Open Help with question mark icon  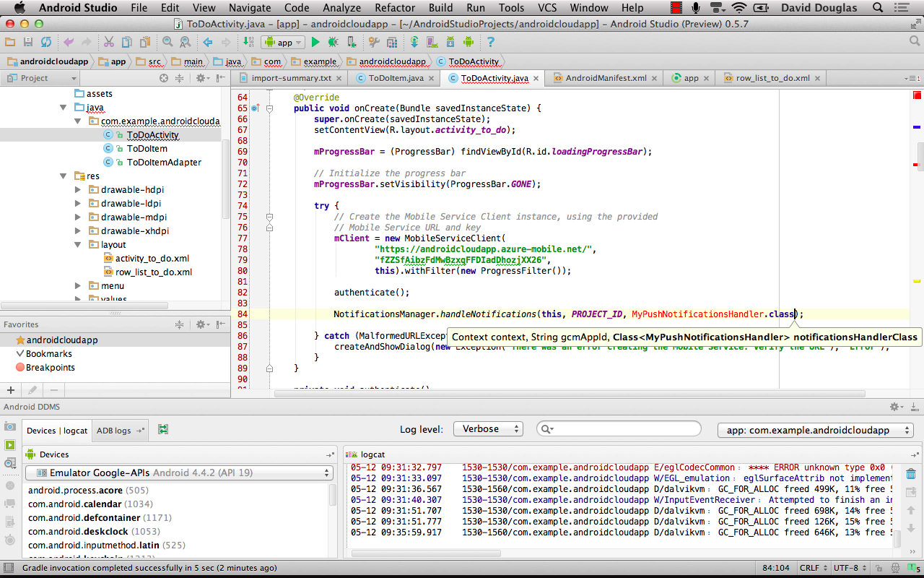coord(491,42)
